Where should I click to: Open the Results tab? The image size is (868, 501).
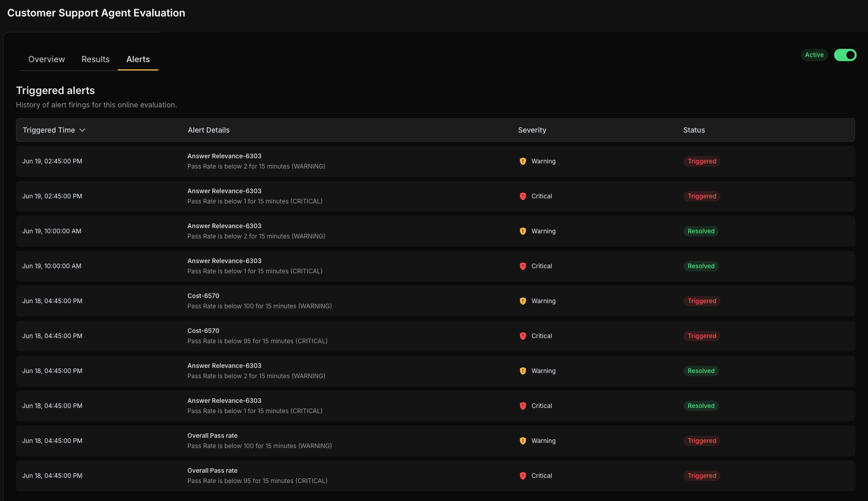(96, 60)
